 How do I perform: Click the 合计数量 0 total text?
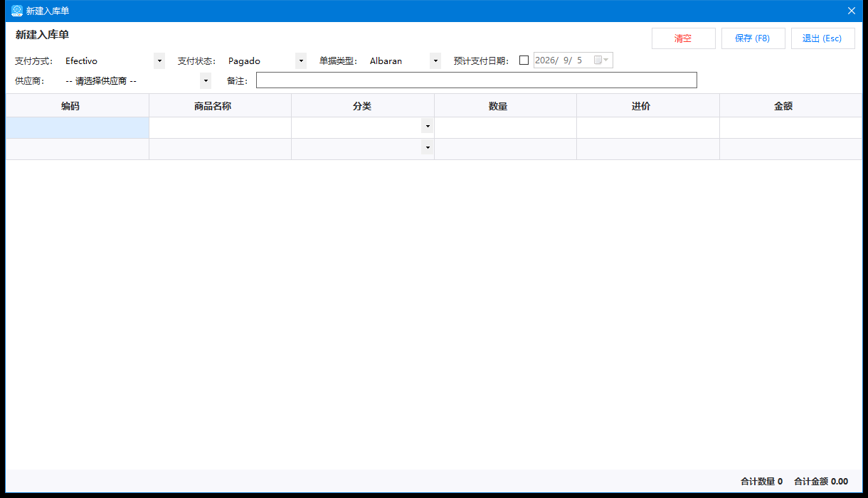761,482
